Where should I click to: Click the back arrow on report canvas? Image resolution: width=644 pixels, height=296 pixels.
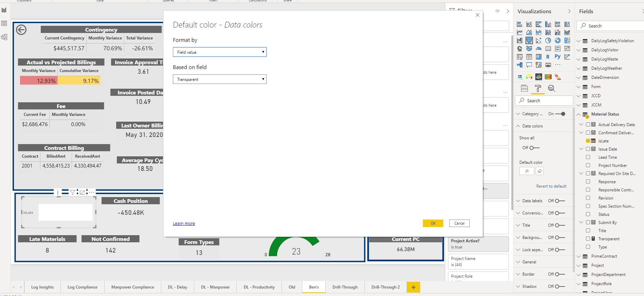pyautogui.click(x=21, y=30)
